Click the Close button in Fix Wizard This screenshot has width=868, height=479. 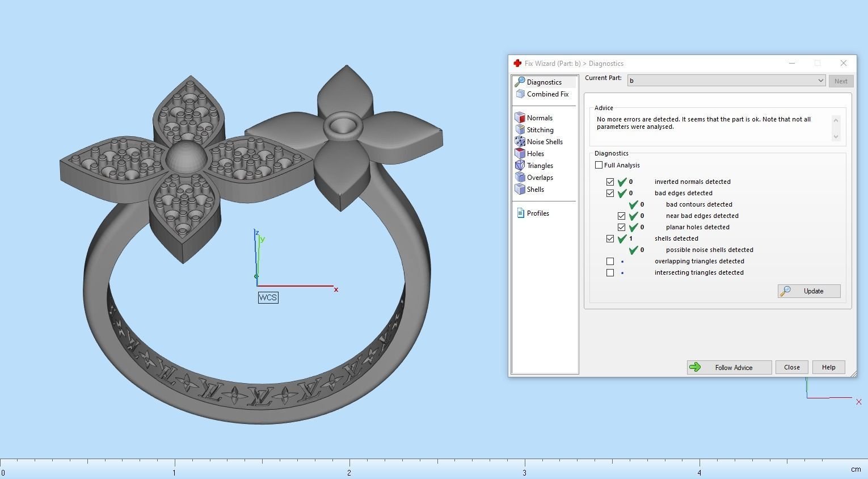792,367
